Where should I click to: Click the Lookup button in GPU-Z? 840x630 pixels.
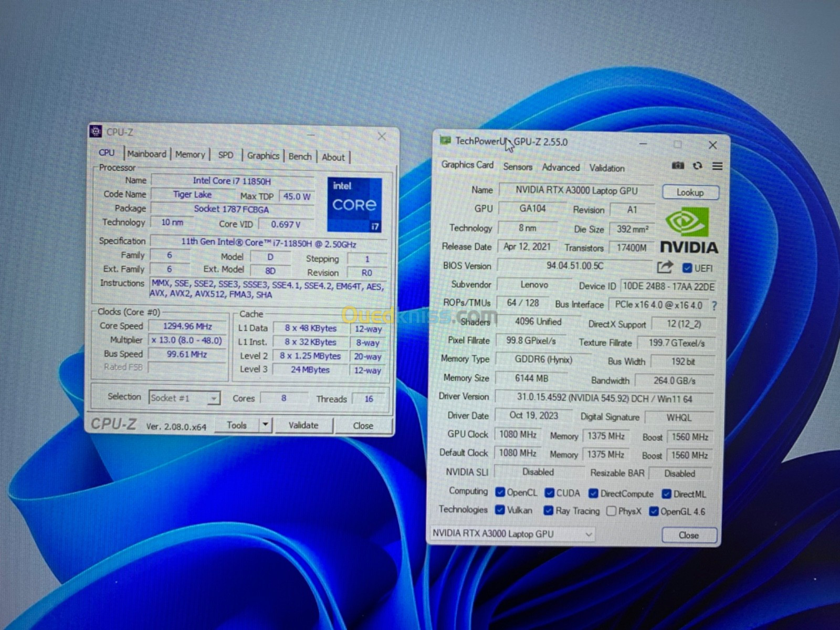(690, 193)
